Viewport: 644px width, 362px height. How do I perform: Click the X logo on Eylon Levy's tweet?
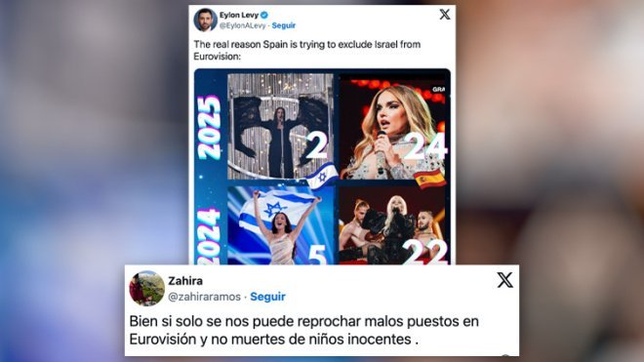444,15
